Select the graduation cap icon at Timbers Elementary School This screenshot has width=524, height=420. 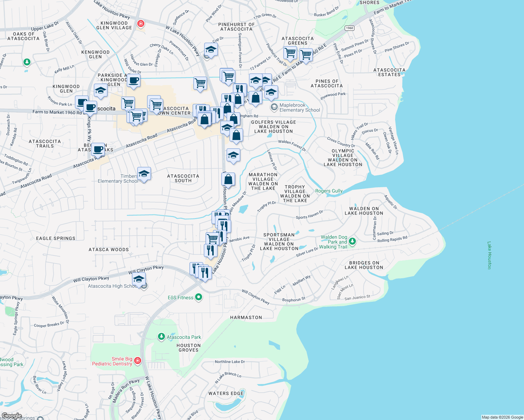point(144,174)
